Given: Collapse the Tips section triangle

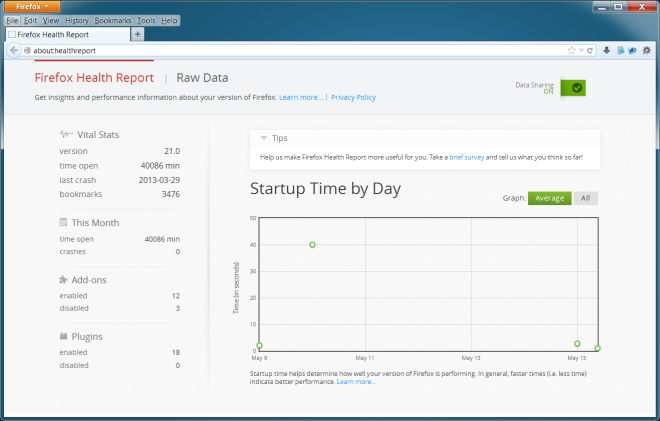Looking at the screenshot, I should tap(264, 138).
